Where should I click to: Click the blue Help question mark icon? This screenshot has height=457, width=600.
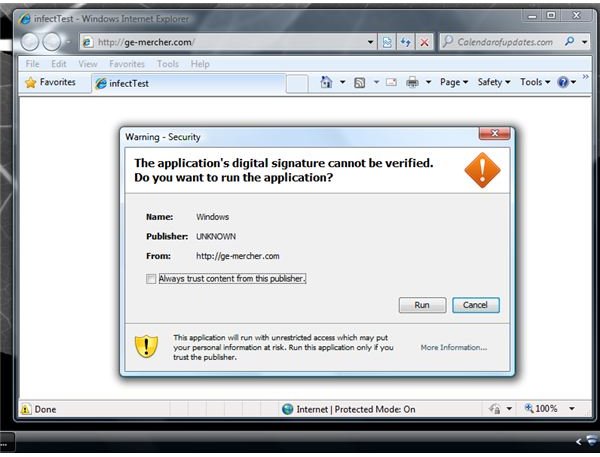pyautogui.click(x=563, y=82)
